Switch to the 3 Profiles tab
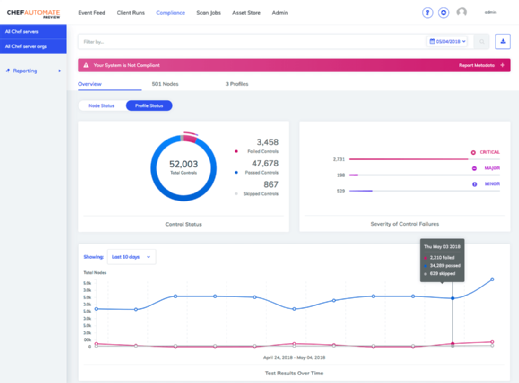519x383 pixels. (x=237, y=84)
